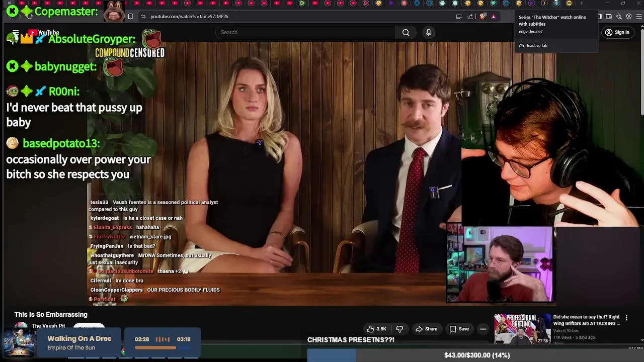The width and height of the screenshot is (644, 362).
Task: Open Brave Rewards triangle icon
Action: (494, 16)
